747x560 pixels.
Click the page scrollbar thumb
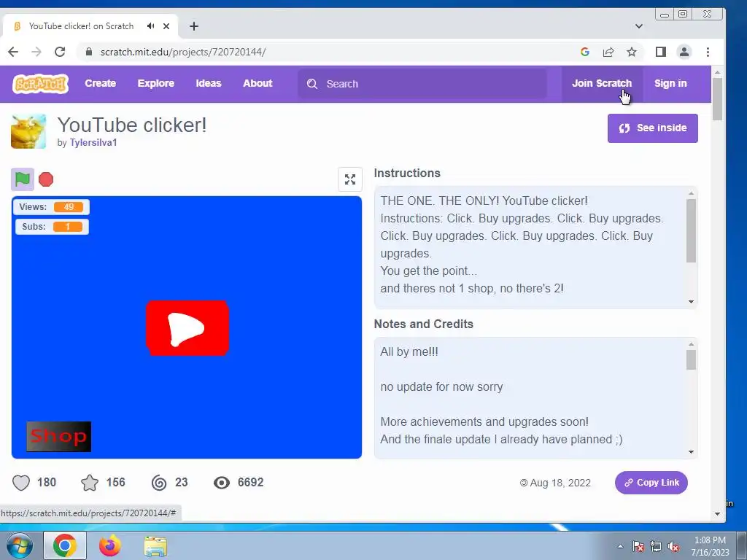[x=718, y=98]
